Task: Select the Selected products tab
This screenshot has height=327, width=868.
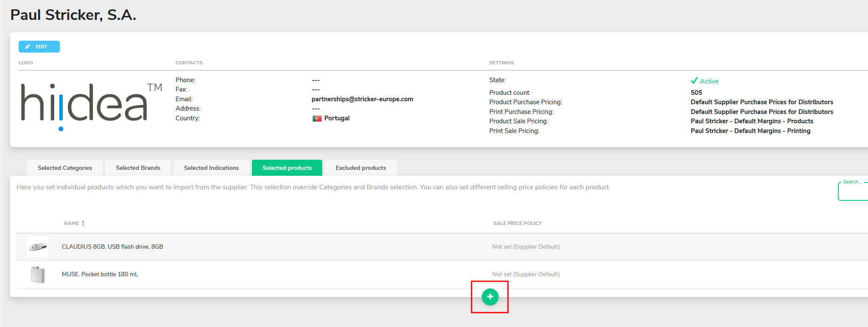Action: (x=287, y=168)
